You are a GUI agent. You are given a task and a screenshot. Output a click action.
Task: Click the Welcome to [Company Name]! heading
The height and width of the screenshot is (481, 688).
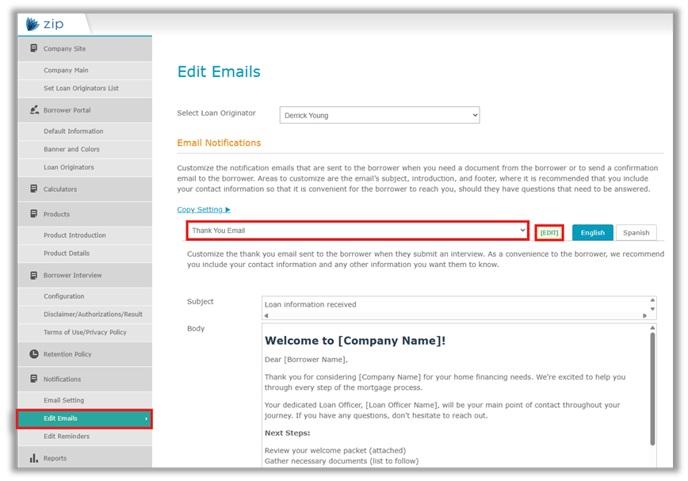pyautogui.click(x=355, y=341)
